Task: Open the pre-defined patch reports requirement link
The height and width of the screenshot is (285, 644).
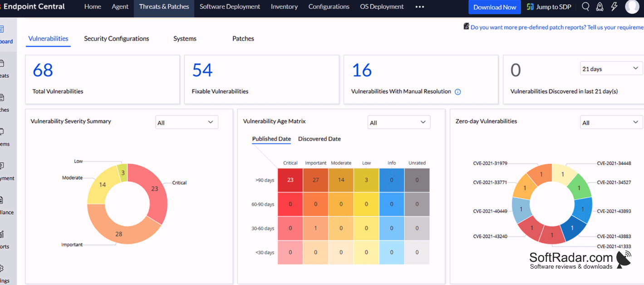Action: [557, 27]
